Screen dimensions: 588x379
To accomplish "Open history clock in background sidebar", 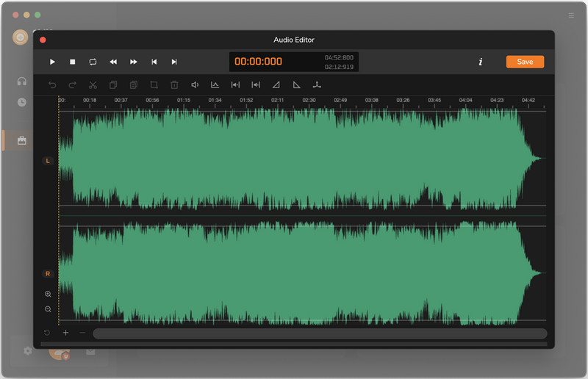I will 22,102.
